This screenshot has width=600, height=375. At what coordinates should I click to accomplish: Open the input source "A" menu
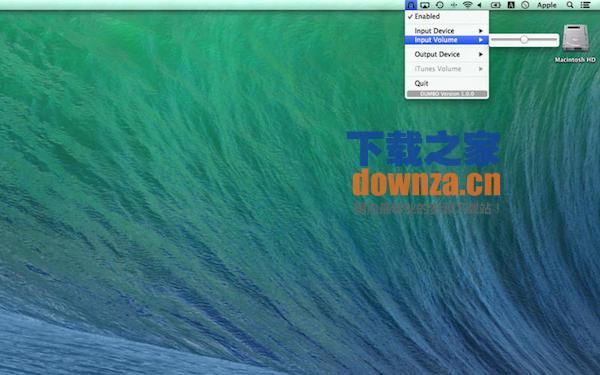coord(511,5)
